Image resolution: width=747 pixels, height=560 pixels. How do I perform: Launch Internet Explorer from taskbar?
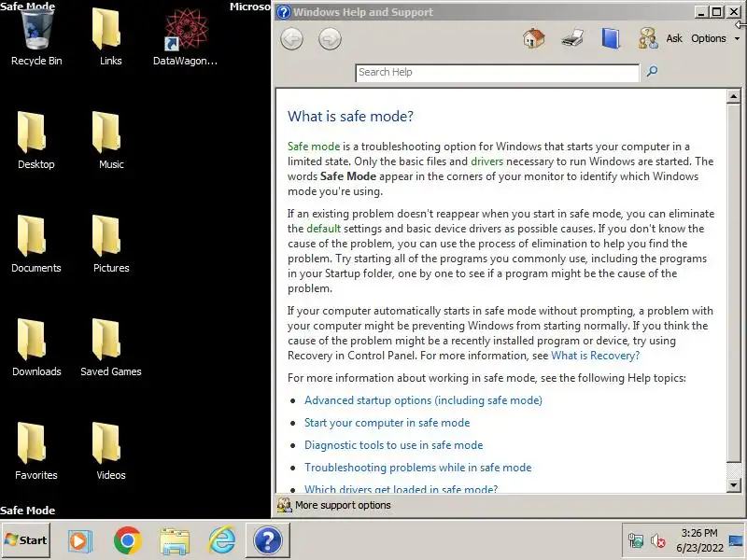pos(221,540)
